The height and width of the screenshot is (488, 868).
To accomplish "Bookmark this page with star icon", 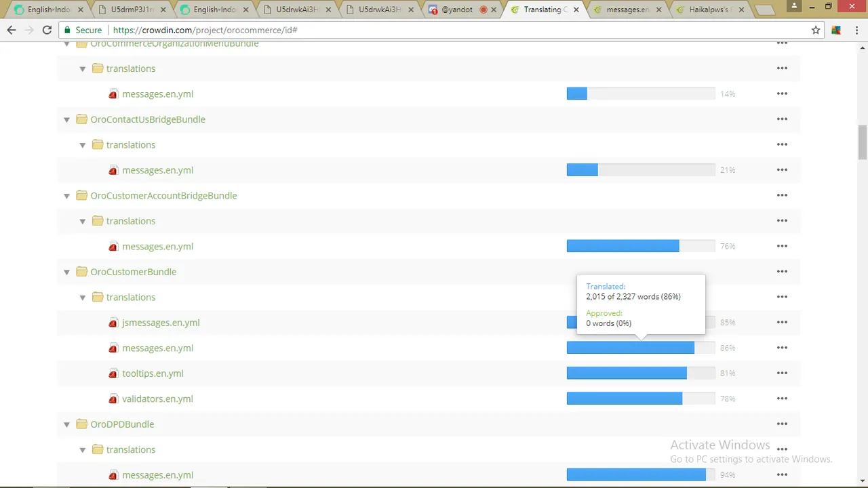I will (816, 30).
